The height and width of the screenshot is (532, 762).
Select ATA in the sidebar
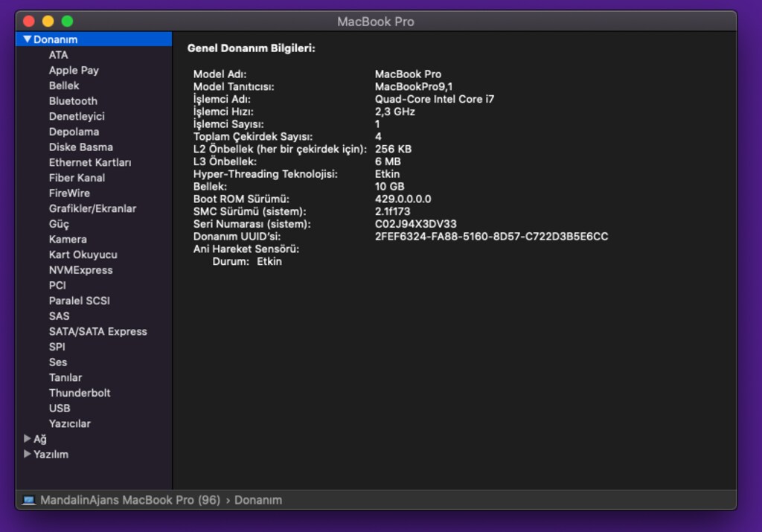(x=58, y=55)
